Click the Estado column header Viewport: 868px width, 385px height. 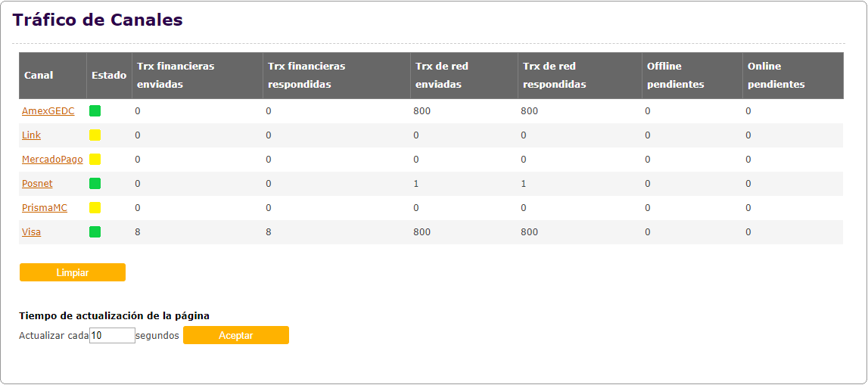(x=109, y=76)
